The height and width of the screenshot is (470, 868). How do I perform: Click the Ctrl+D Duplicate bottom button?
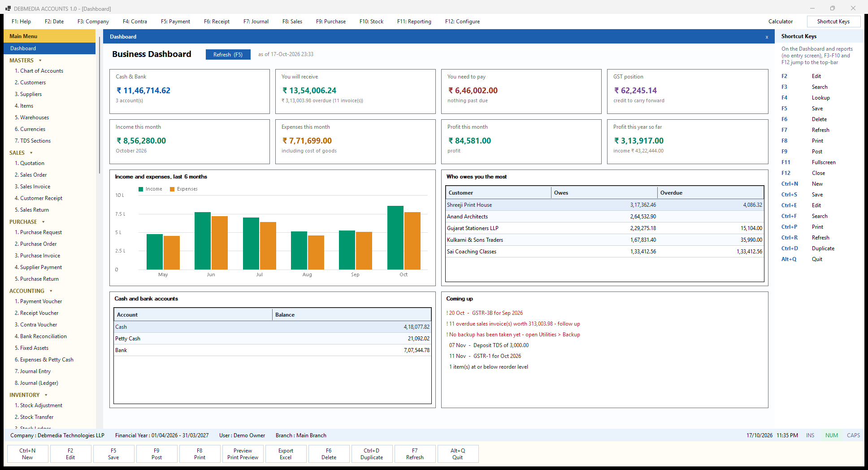tap(372, 454)
